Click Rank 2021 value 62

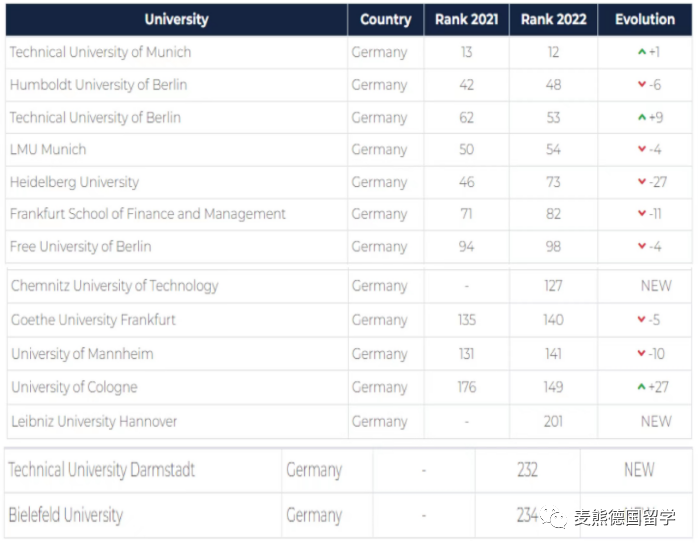466,118
